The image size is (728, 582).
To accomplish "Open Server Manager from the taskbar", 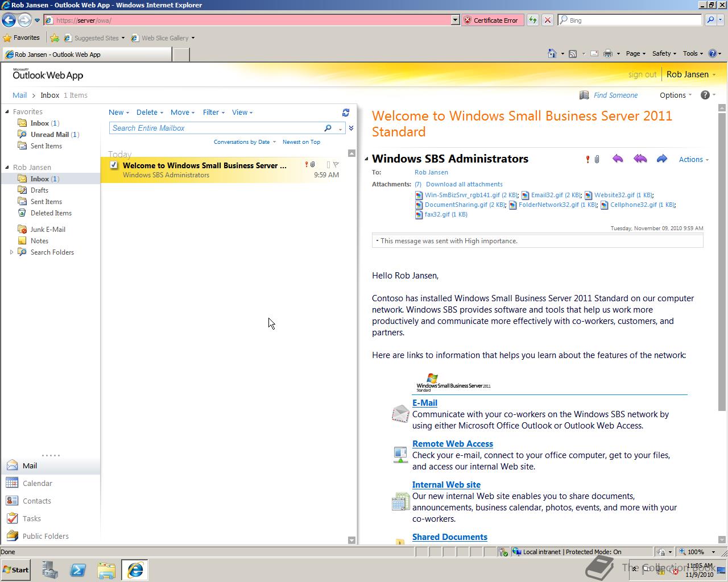I will (x=50, y=570).
